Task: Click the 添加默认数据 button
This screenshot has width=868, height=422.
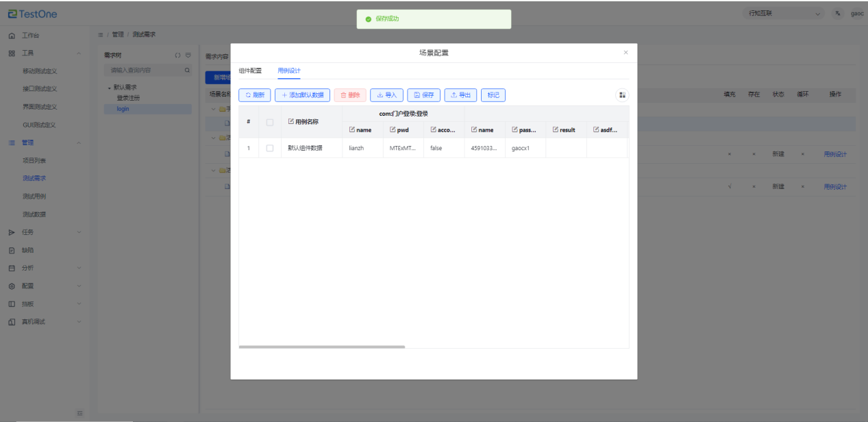Action: coord(303,95)
